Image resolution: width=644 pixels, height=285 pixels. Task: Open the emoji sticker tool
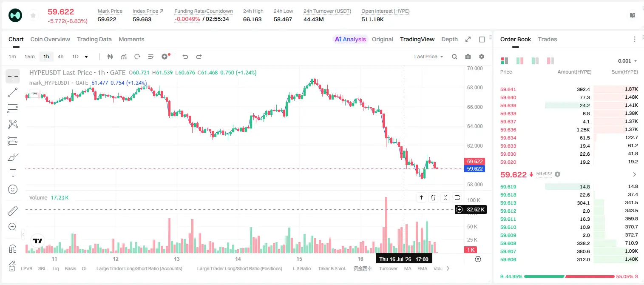pos(13,189)
